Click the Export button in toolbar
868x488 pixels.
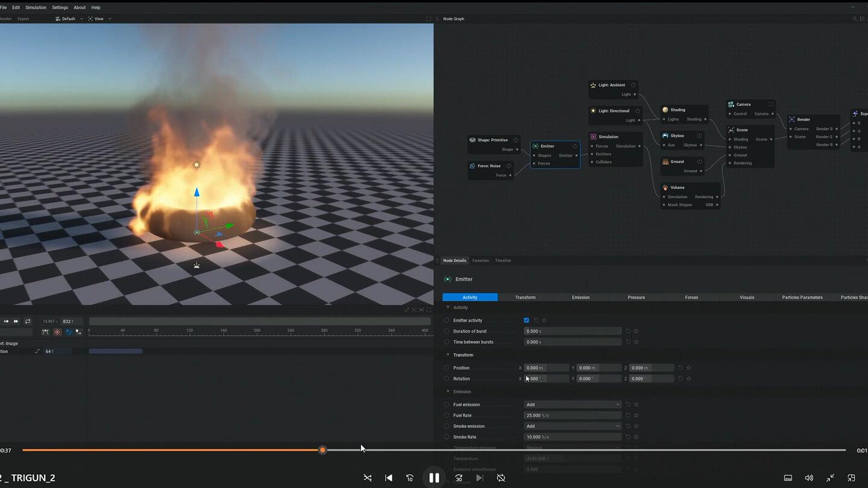coord(23,19)
